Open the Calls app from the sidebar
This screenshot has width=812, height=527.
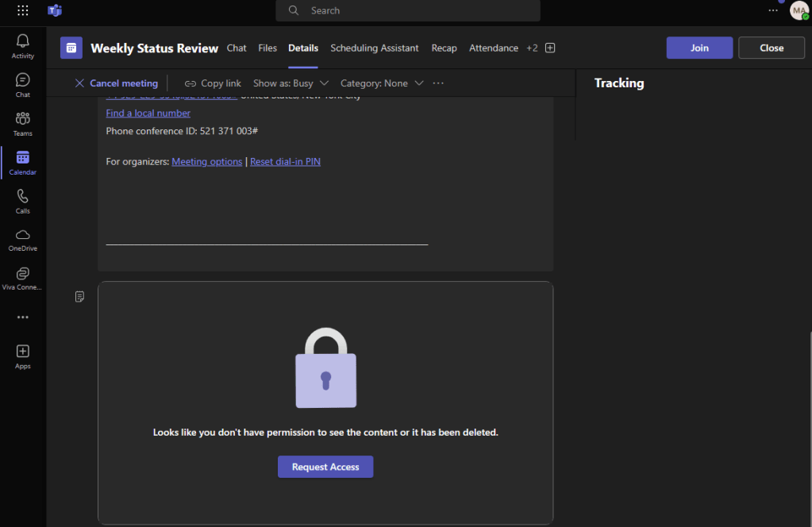pyautogui.click(x=22, y=200)
